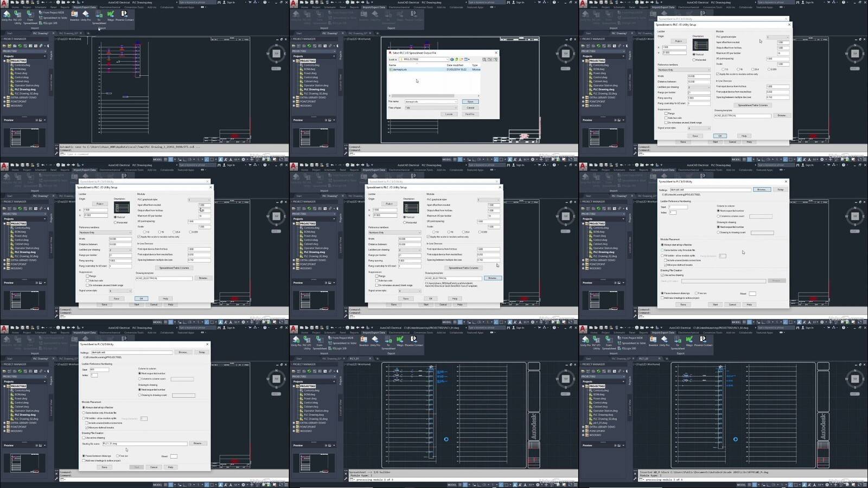Select demoplc.xls in the file list

(x=399, y=69)
